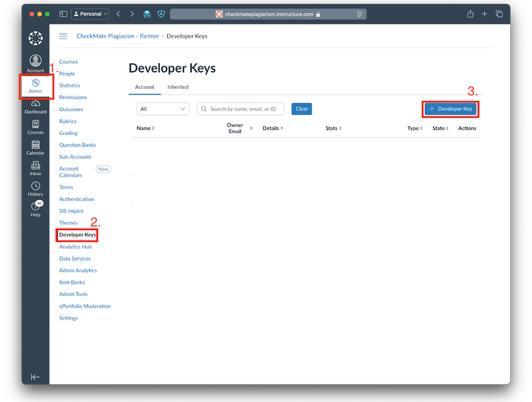Open the Admin icon in the global navigation
This screenshot has width=532, height=402.
35,86
